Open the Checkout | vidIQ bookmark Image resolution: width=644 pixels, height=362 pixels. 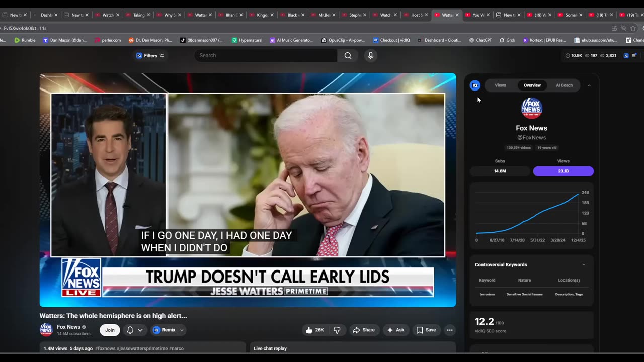pyautogui.click(x=391, y=40)
